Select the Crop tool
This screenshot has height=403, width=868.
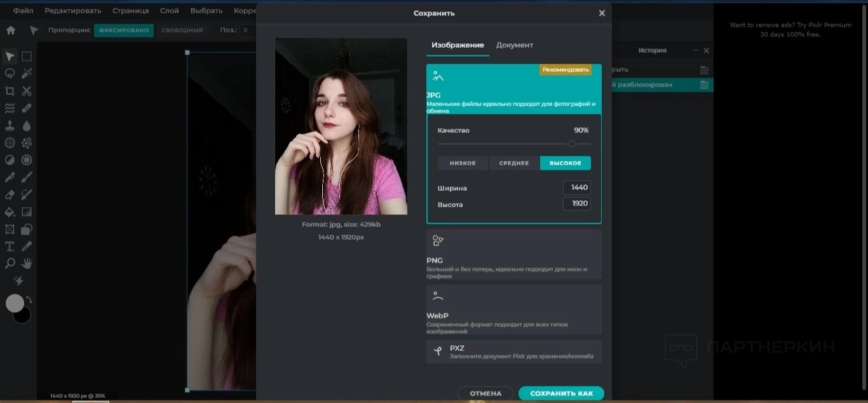(x=10, y=91)
